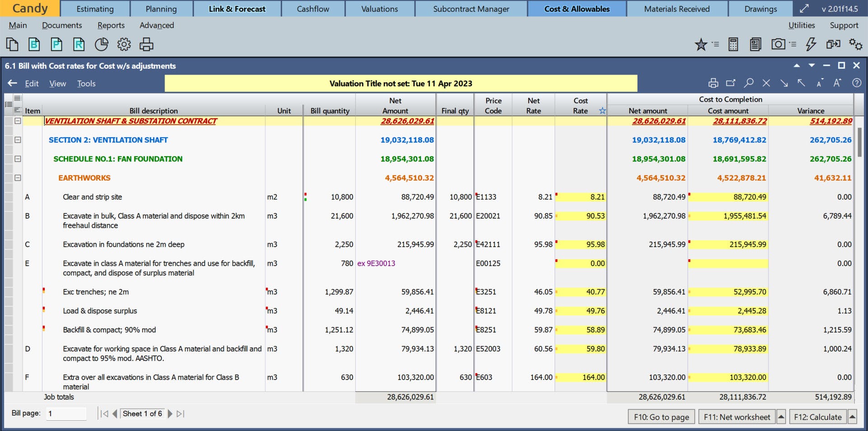Open the double gears configuration icon
868x431 pixels.
coord(855,44)
